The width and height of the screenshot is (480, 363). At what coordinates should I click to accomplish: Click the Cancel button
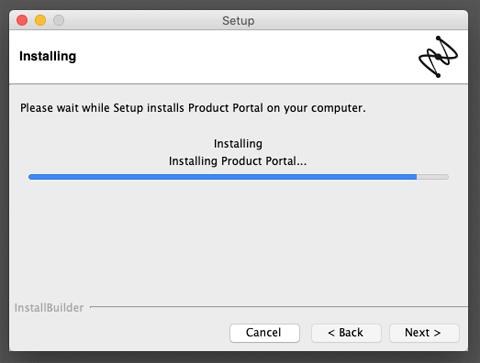(264, 333)
